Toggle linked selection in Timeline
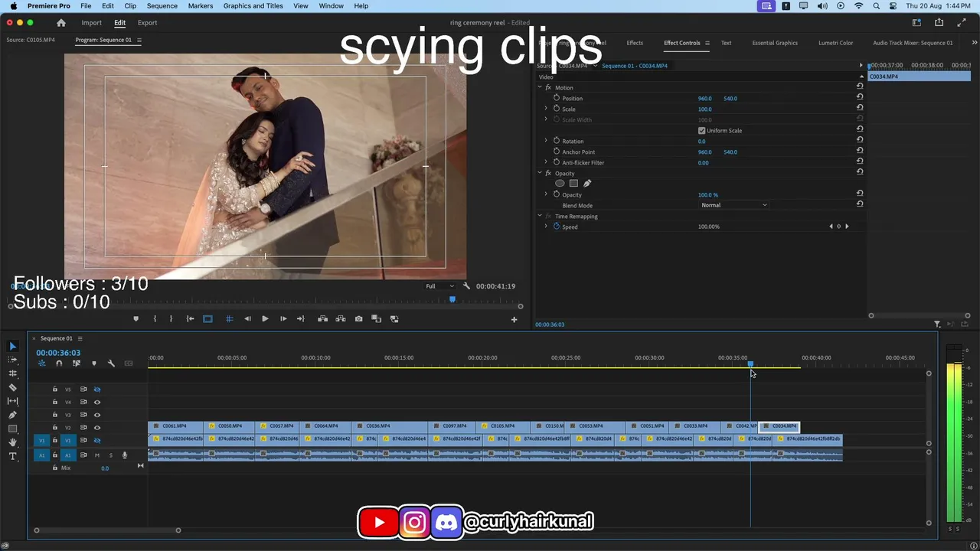 tap(77, 364)
